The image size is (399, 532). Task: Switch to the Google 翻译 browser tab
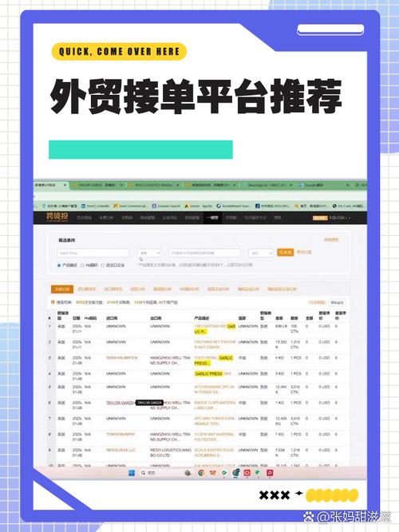point(324,185)
